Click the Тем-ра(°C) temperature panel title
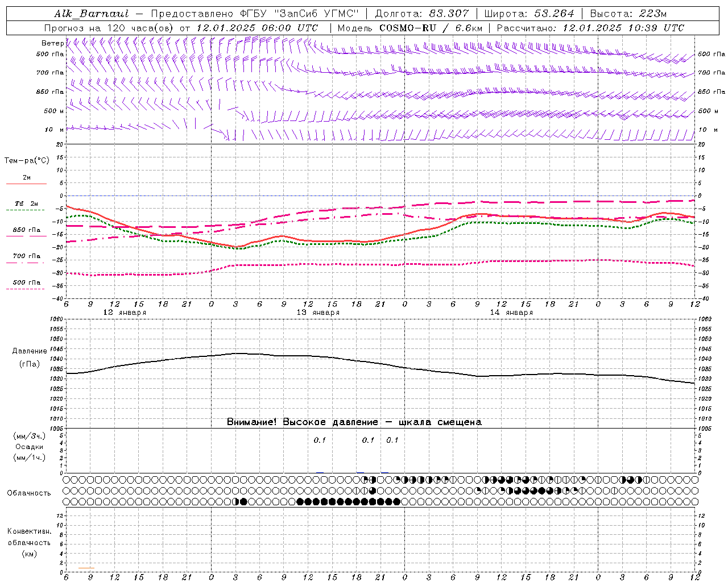Image resolution: width=728 pixels, height=582 pixels. click(27, 161)
